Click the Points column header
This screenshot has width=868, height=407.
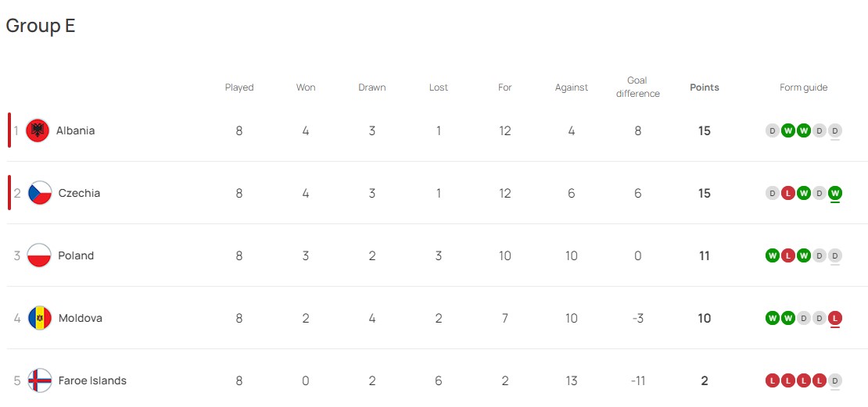click(704, 87)
